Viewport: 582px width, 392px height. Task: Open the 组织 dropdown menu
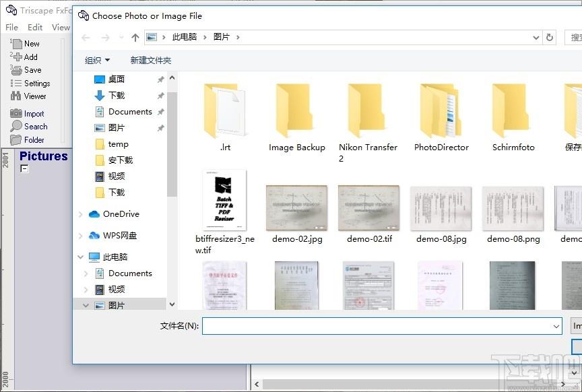click(x=97, y=60)
